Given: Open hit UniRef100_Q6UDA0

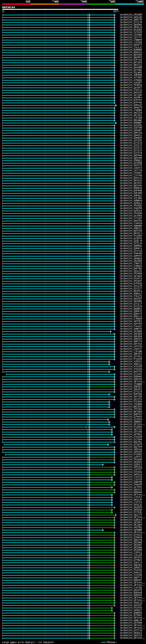Looking at the screenshot, I should coord(131,25).
